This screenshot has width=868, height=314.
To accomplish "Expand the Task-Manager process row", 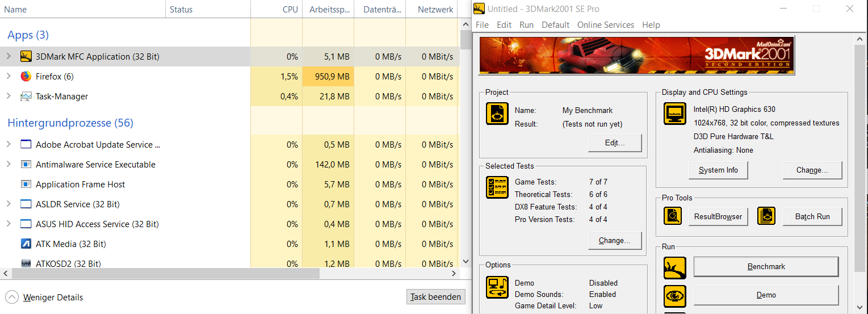I will [x=9, y=96].
